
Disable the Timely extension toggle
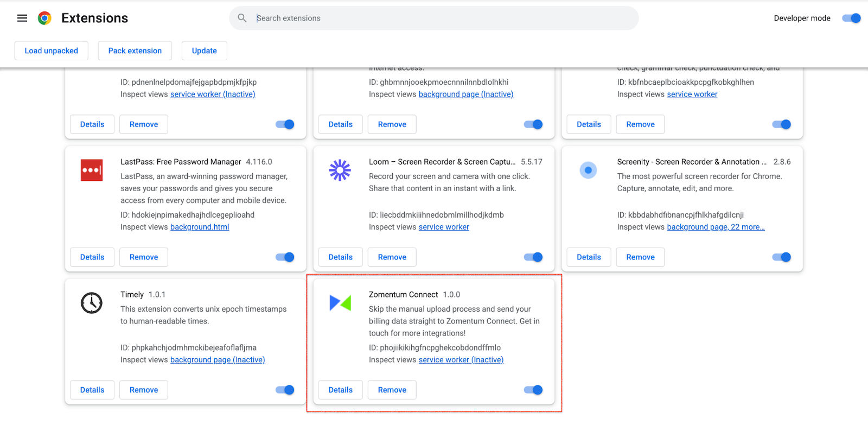coord(285,390)
